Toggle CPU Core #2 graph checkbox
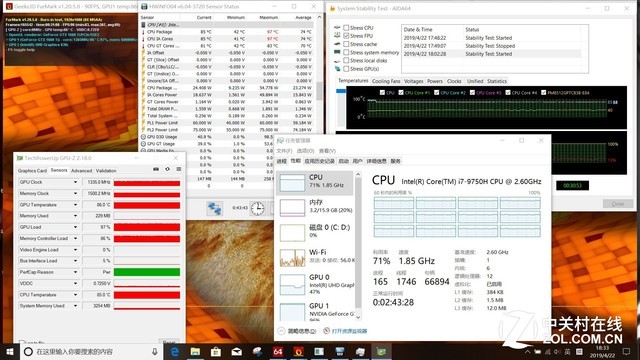This screenshot has height=360, width=640. [437, 93]
